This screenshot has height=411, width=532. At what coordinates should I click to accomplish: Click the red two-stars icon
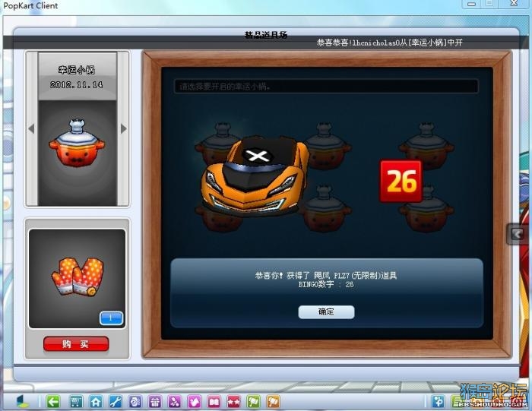[x=233, y=402]
